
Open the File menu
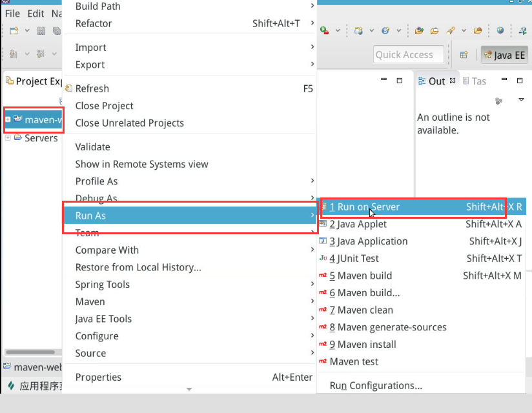12,13
